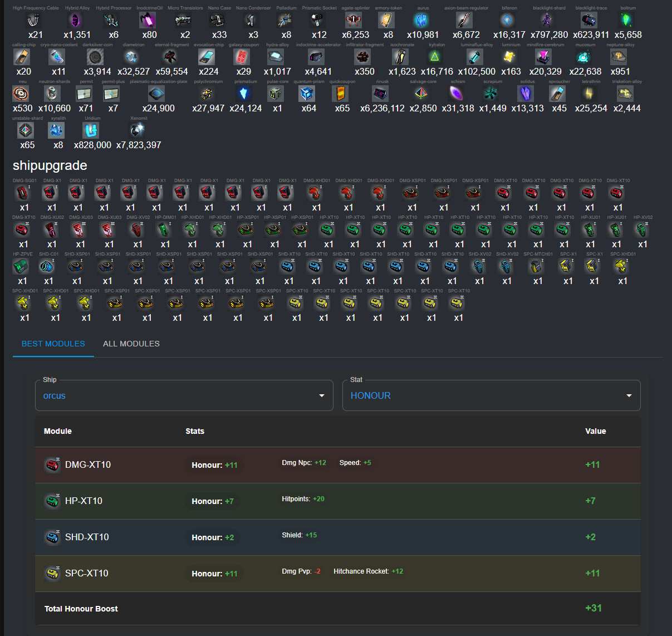Open the Ship dropdown showing orcus
The image size is (672, 636).
tap(184, 395)
